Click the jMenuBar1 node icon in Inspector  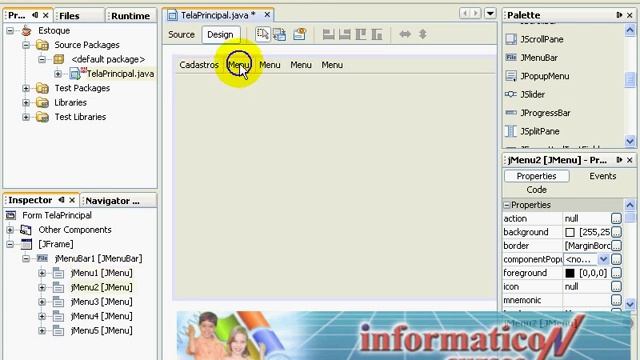click(x=42, y=258)
